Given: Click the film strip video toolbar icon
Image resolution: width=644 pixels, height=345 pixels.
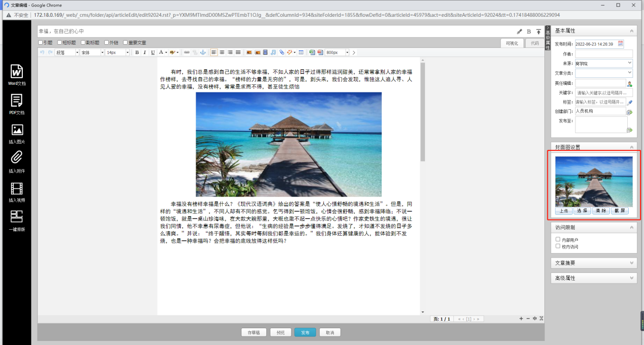Looking at the screenshot, I should (x=265, y=52).
